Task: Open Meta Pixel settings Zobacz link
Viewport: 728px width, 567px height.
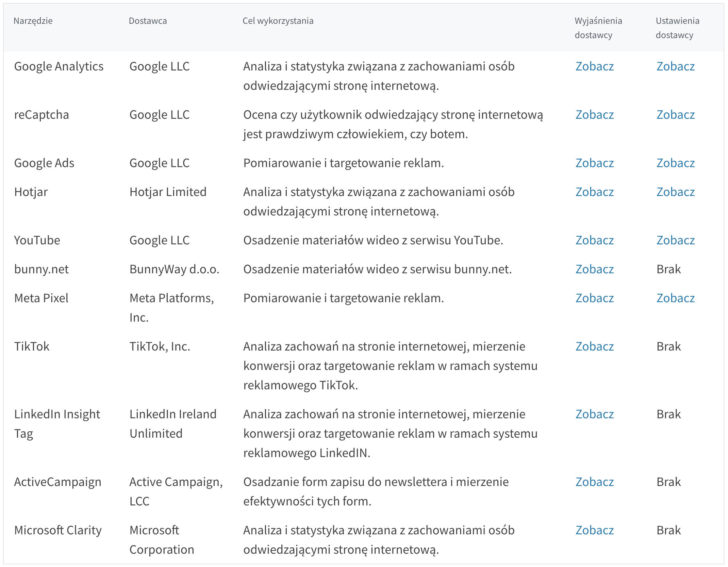Action: (x=675, y=298)
